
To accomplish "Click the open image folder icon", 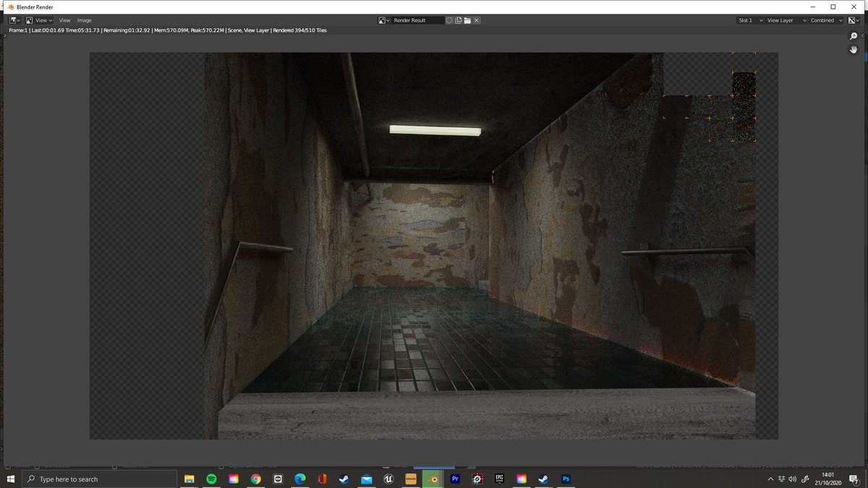I will (467, 20).
